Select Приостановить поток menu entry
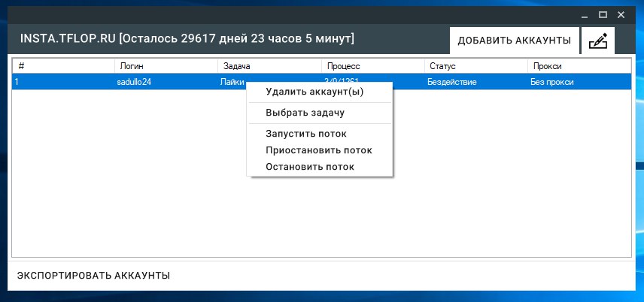644x302 pixels. 319,150
